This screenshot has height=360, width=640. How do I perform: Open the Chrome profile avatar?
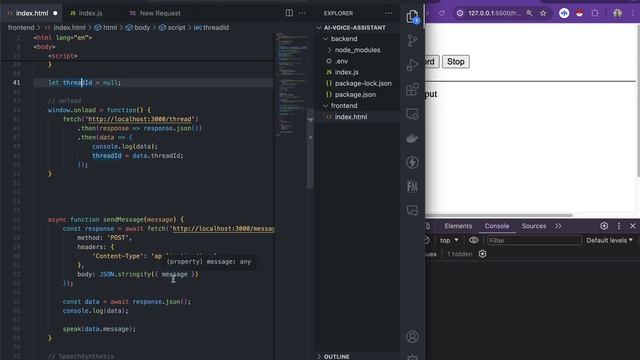tap(618, 13)
